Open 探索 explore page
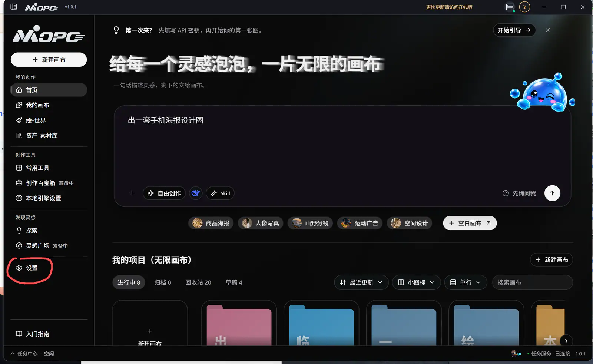Viewport: 593px width, 364px height. tap(49, 230)
